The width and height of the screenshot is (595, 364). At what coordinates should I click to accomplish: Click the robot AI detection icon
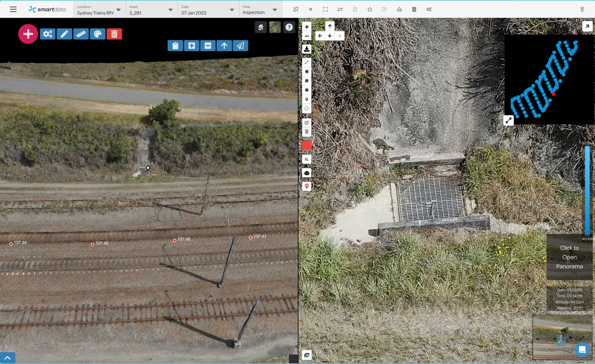click(x=307, y=173)
